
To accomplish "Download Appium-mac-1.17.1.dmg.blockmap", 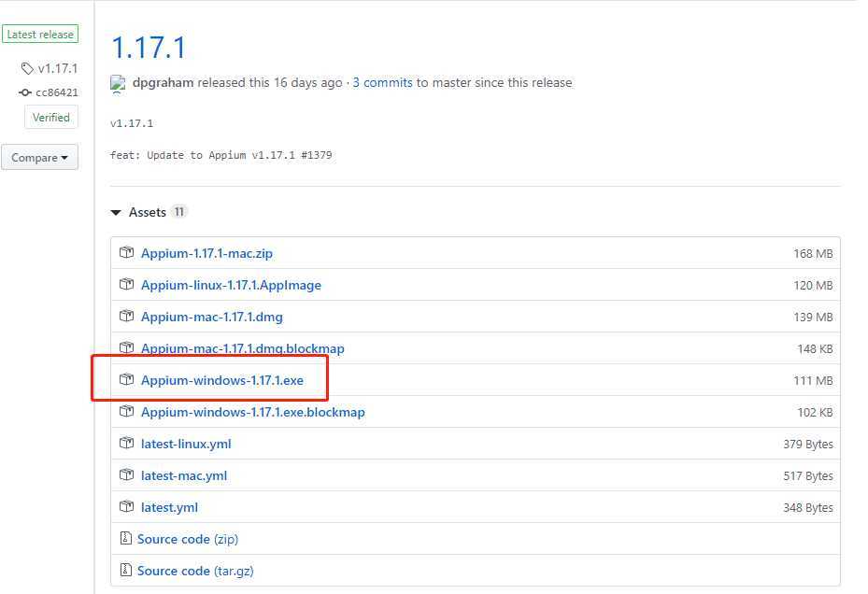I will pos(243,348).
